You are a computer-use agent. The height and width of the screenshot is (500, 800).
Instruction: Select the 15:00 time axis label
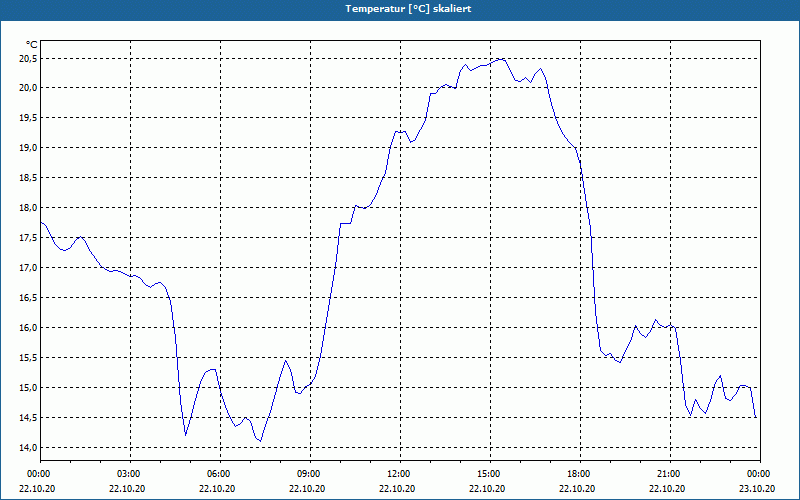point(487,474)
